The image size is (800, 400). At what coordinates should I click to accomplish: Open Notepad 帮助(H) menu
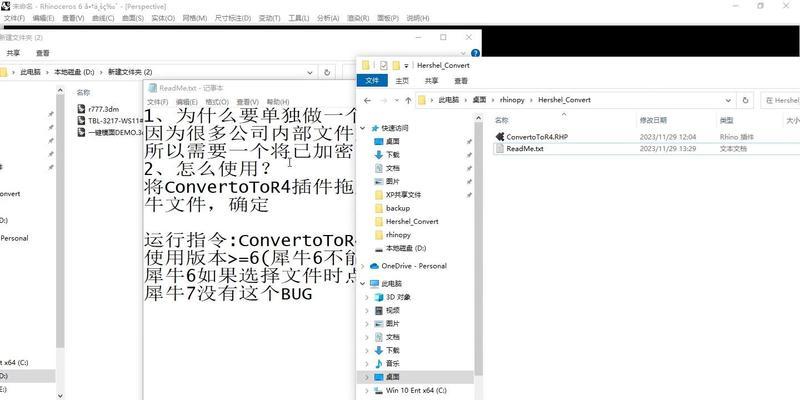[278, 102]
